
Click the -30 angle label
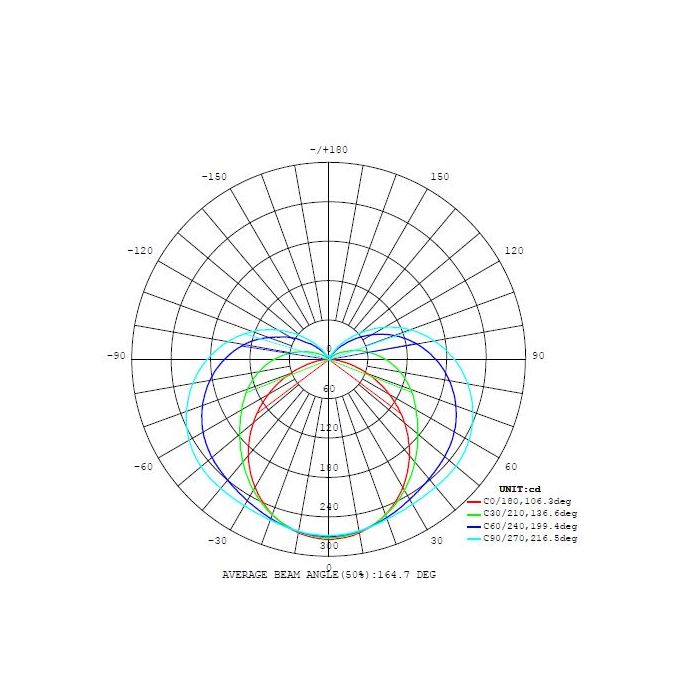point(217,541)
